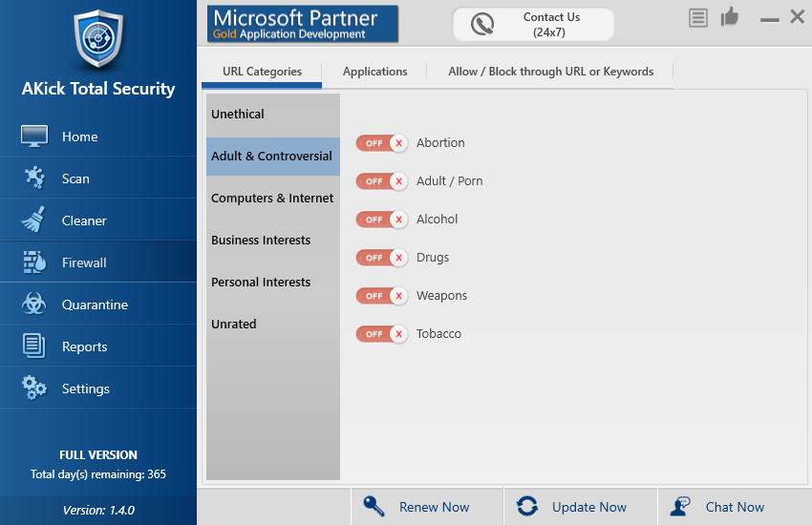
Task: Select the Unethical category
Action: click(273, 115)
